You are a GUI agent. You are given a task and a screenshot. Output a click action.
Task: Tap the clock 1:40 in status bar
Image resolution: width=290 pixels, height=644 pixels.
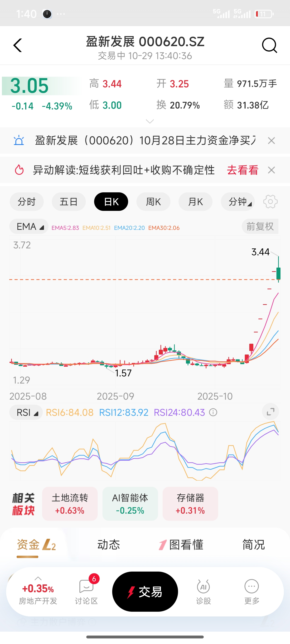coord(26,14)
